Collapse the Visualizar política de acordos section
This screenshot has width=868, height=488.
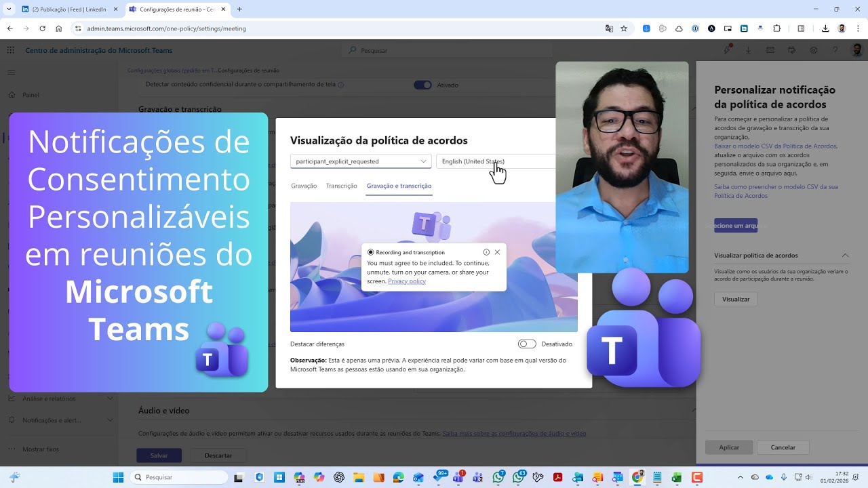coord(845,256)
